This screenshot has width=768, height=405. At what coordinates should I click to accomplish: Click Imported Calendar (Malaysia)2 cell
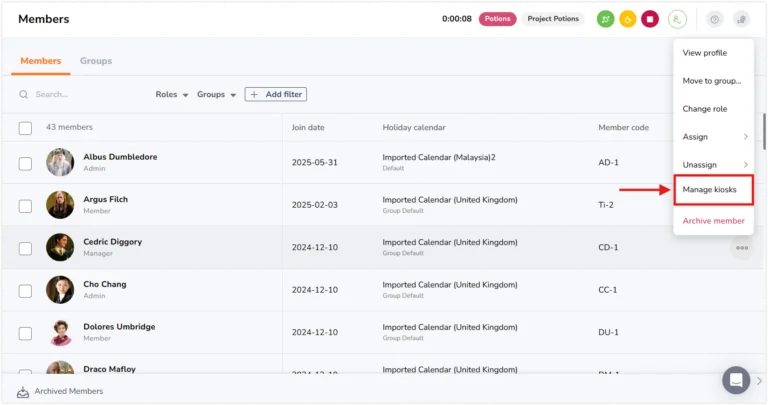click(x=439, y=157)
